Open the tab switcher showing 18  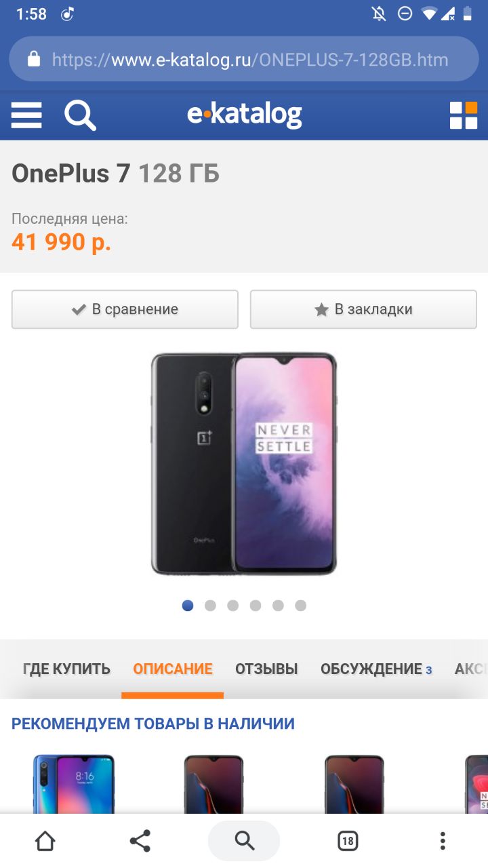click(348, 841)
